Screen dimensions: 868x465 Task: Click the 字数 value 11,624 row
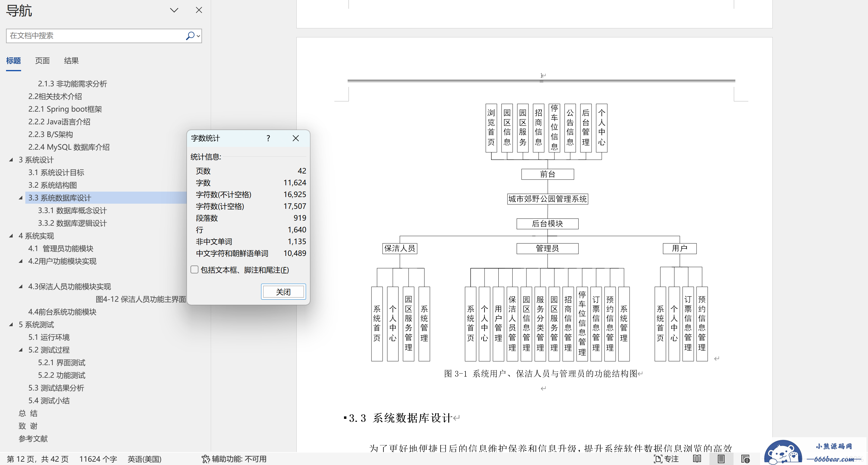[x=251, y=183]
